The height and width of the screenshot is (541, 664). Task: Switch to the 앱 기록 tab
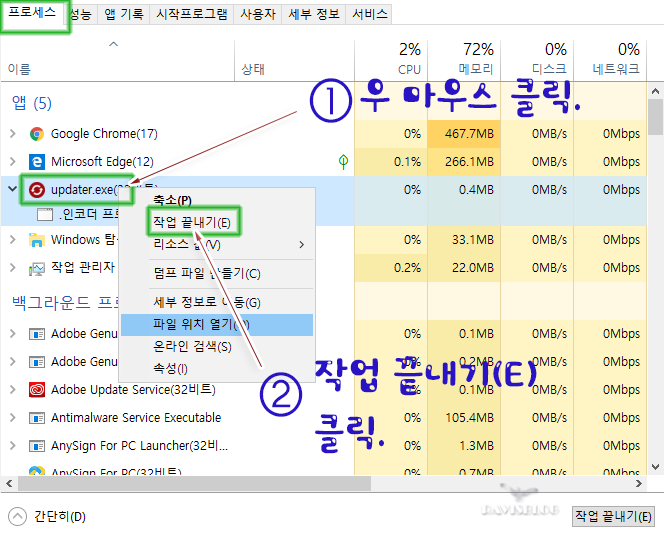pyautogui.click(x=124, y=15)
